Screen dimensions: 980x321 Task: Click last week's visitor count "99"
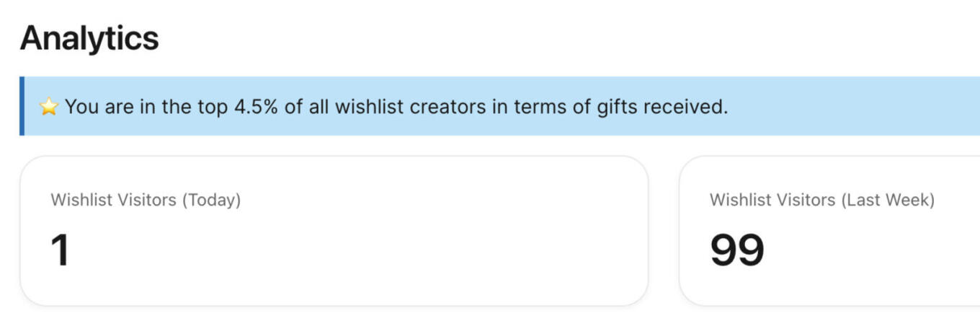click(x=736, y=250)
